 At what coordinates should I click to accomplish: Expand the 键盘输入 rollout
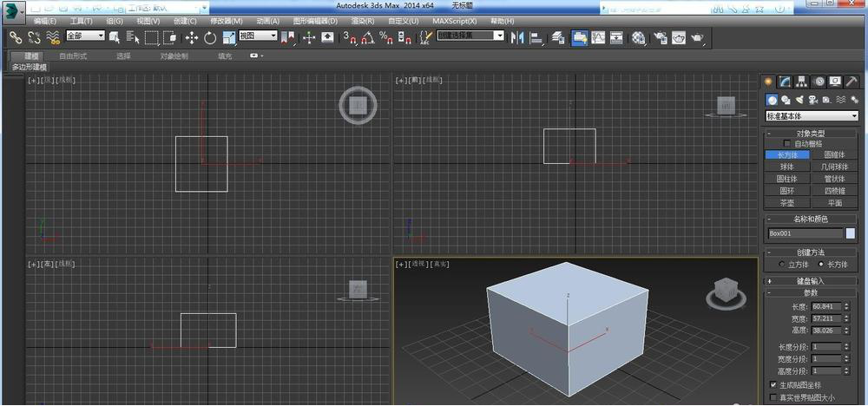pos(810,281)
